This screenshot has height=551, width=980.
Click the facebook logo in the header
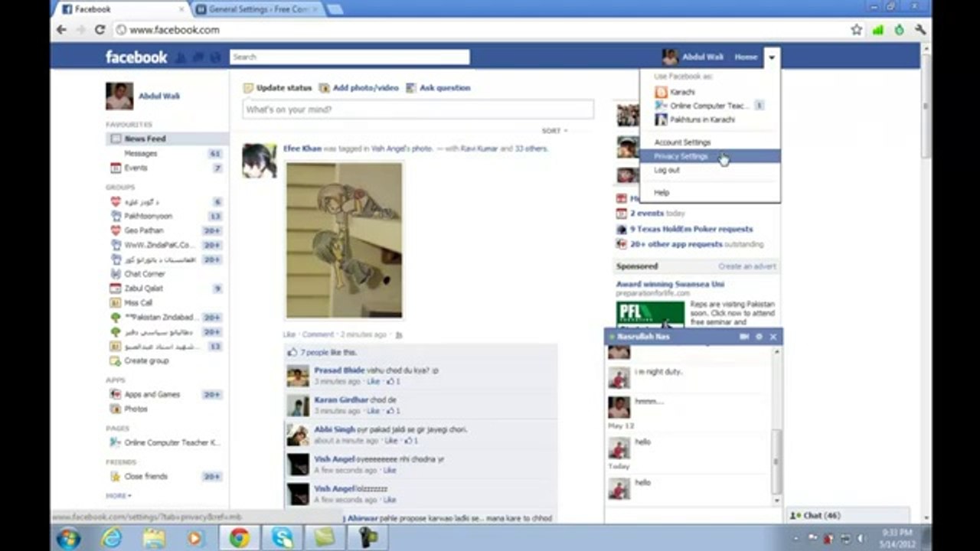[136, 57]
